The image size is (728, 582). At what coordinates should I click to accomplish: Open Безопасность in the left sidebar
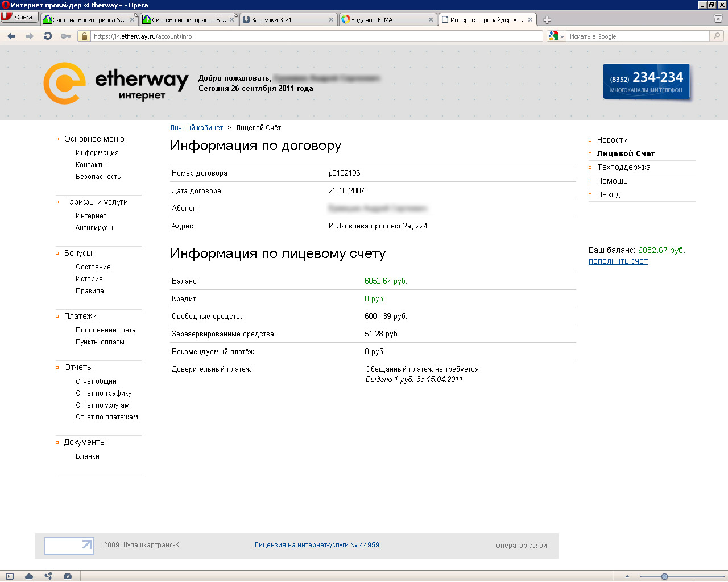point(98,177)
